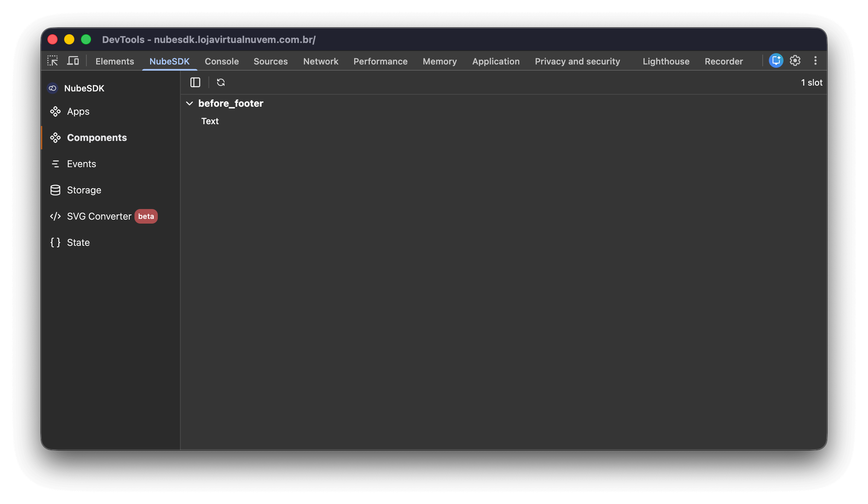
Task: Open the State section of NubeSDK
Action: point(78,242)
